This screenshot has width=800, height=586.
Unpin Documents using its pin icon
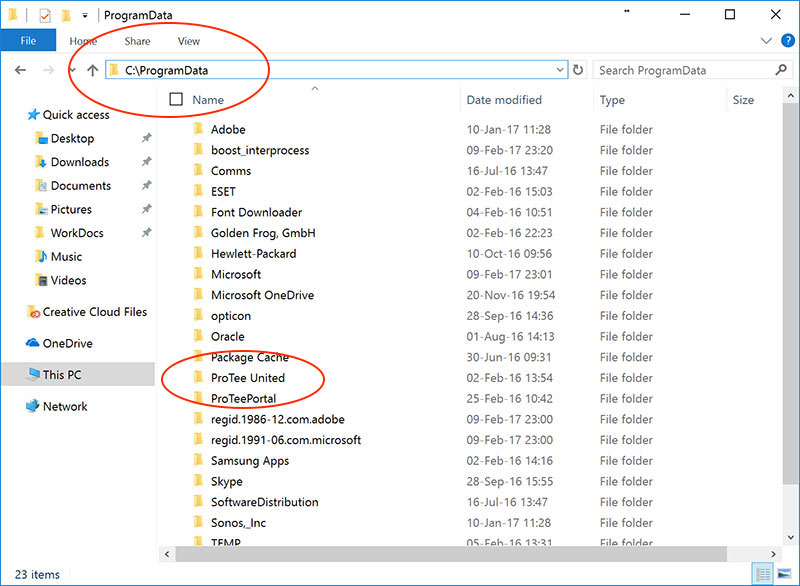pyautogui.click(x=146, y=185)
